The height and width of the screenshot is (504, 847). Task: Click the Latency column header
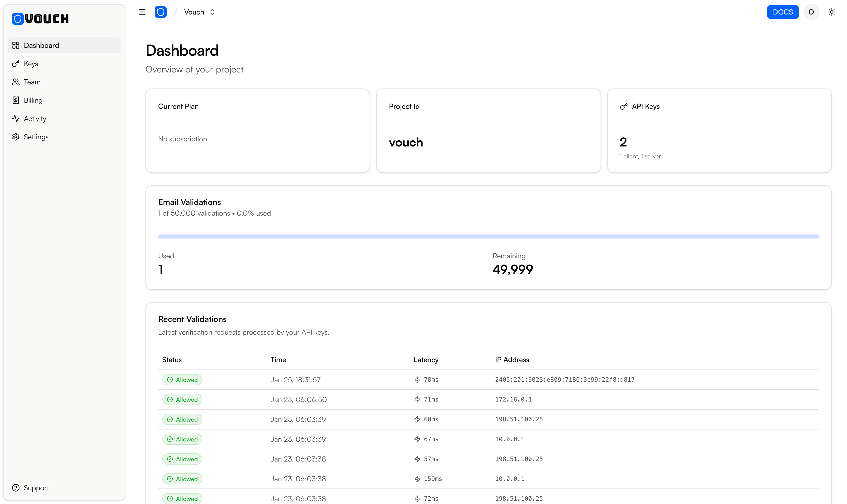(426, 360)
